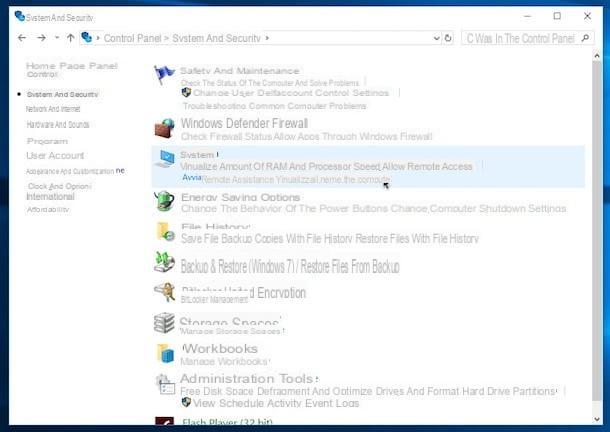This screenshot has width=610, height=432.
Task: Open Troubleshooting Common Computer Problems
Action: pos(274,106)
